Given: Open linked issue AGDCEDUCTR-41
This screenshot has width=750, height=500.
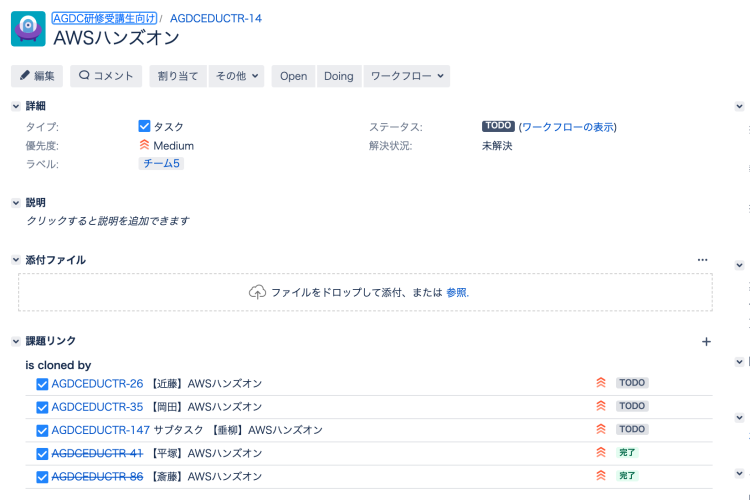Looking at the screenshot, I should pyautogui.click(x=97, y=453).
